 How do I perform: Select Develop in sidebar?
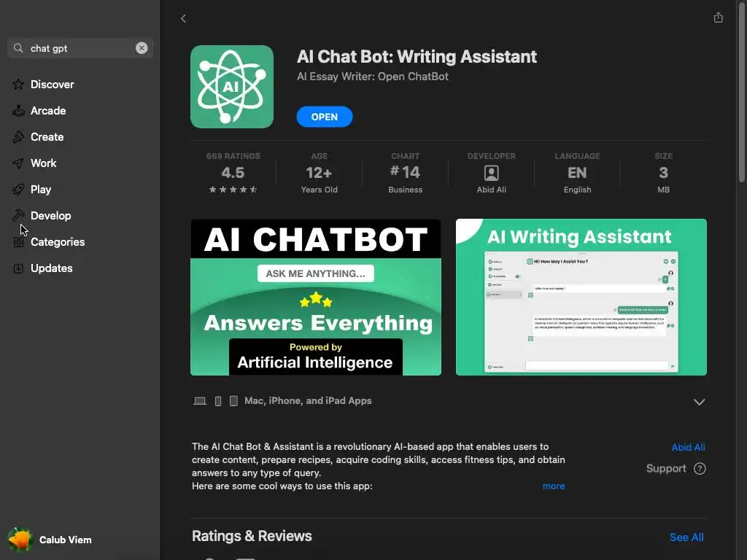tap(51, 216)
